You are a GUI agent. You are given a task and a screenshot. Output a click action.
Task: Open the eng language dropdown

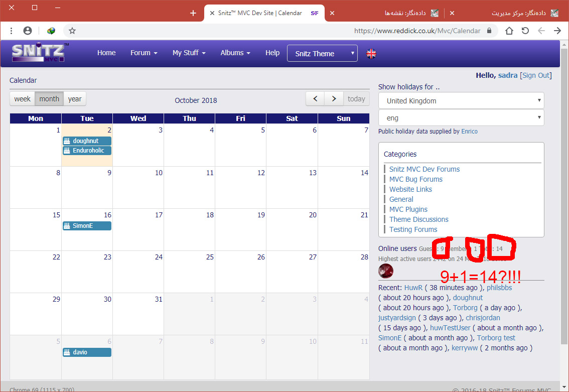click(x=461, y=118)
